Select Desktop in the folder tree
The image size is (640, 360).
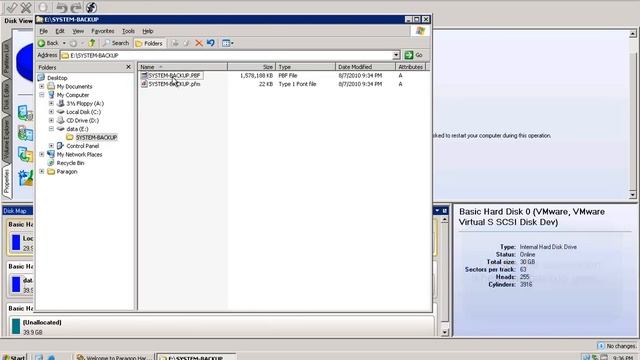coord(57,78)
